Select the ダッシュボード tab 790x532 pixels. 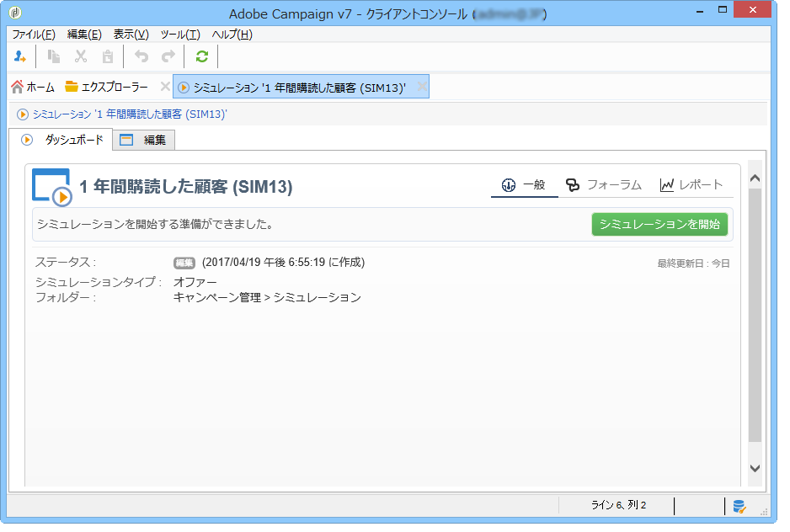(61, 140)
